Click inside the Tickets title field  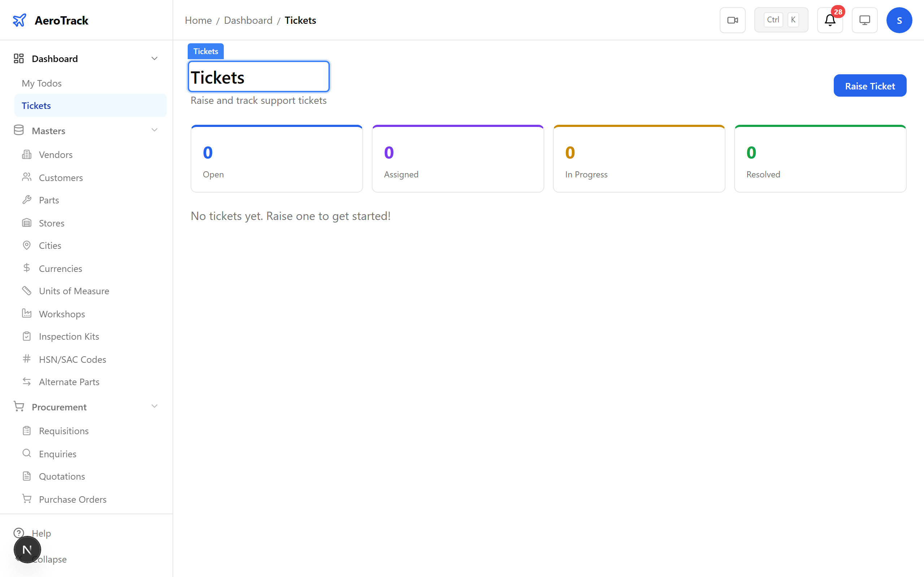[258, 77]
